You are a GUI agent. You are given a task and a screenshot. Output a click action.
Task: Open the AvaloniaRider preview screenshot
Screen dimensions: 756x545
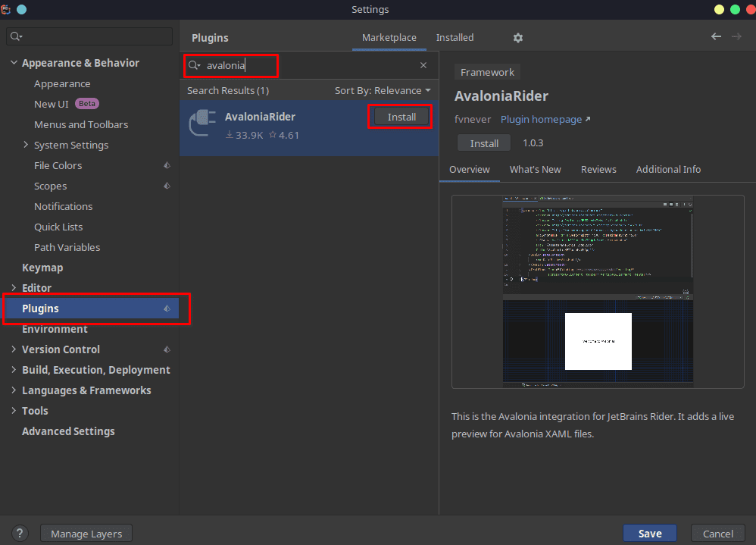[x=598, y=292]
